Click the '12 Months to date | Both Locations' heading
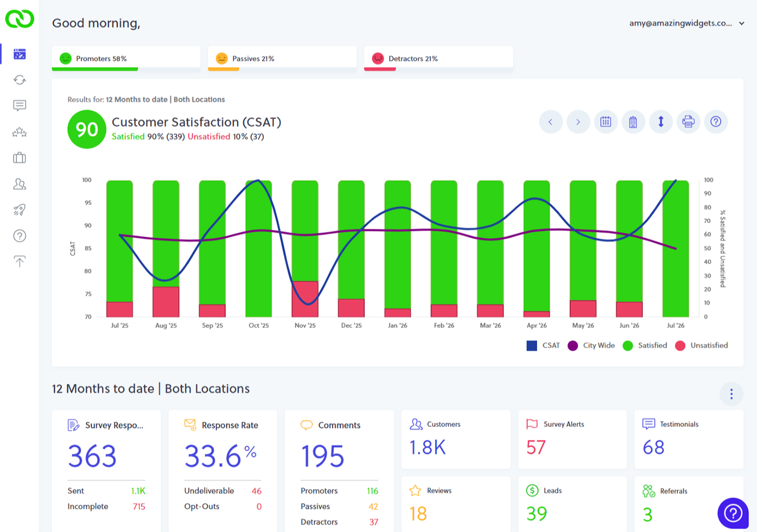The height and width of the screenshot is (532, 757). pyautogui.click(x=151, y=389)
